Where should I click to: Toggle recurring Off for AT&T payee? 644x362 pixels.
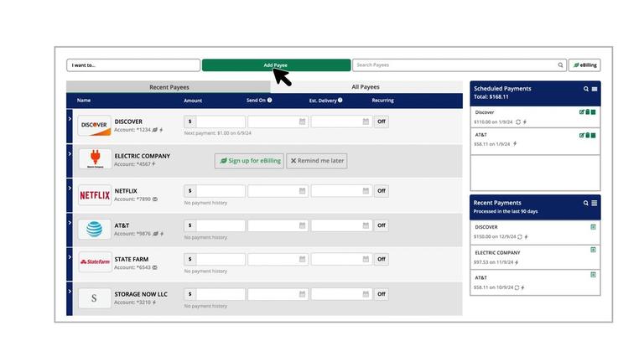coord(382,225)
